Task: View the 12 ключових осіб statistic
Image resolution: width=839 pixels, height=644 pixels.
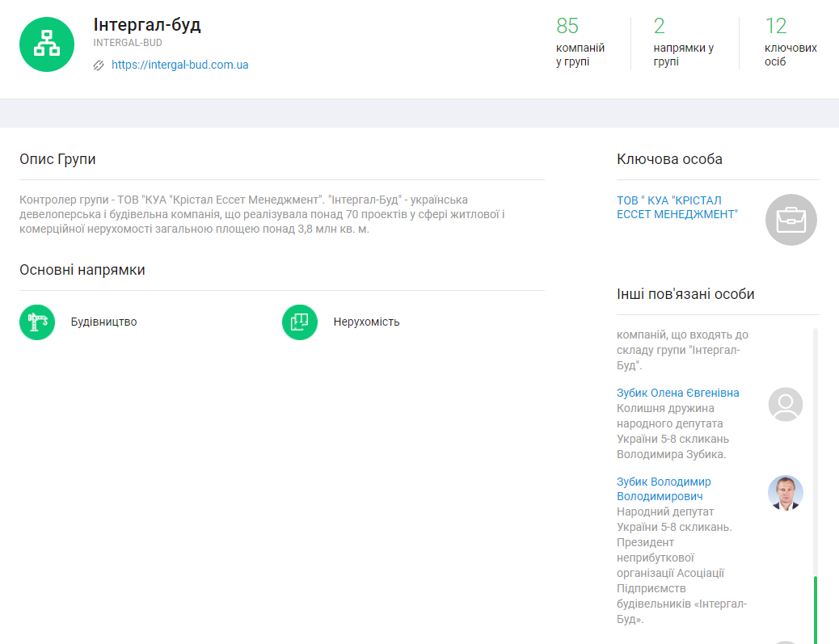Action: click(790, 42)
